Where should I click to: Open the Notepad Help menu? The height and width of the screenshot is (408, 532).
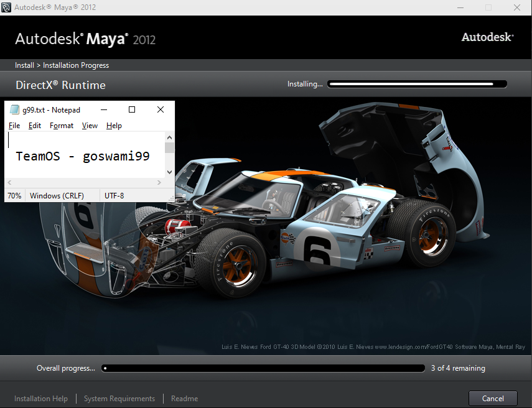pyautogui.click(x=114, y=126)
